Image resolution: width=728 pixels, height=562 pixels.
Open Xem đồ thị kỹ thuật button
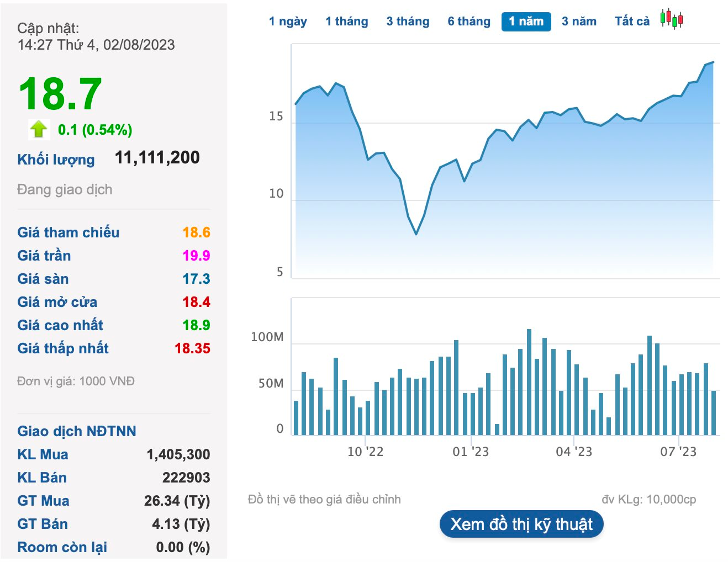[521, 524]
